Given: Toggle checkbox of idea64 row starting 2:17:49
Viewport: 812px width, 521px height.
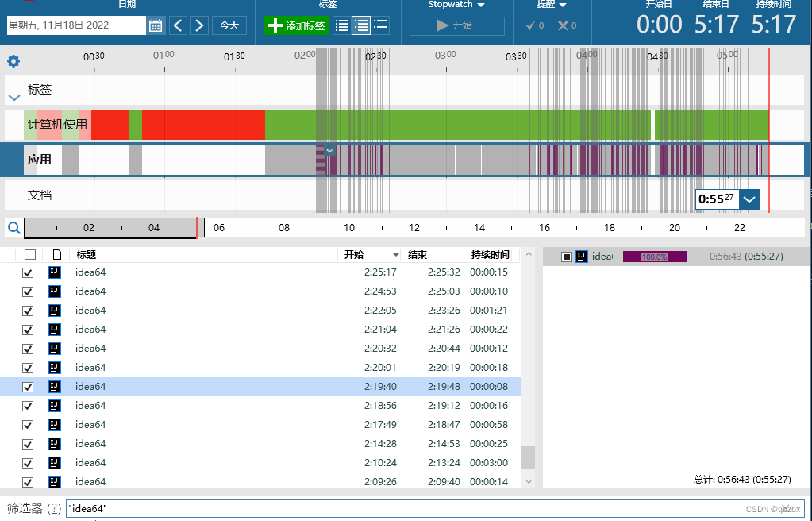Looking at the screenshot, I should [x=28, y=425].
